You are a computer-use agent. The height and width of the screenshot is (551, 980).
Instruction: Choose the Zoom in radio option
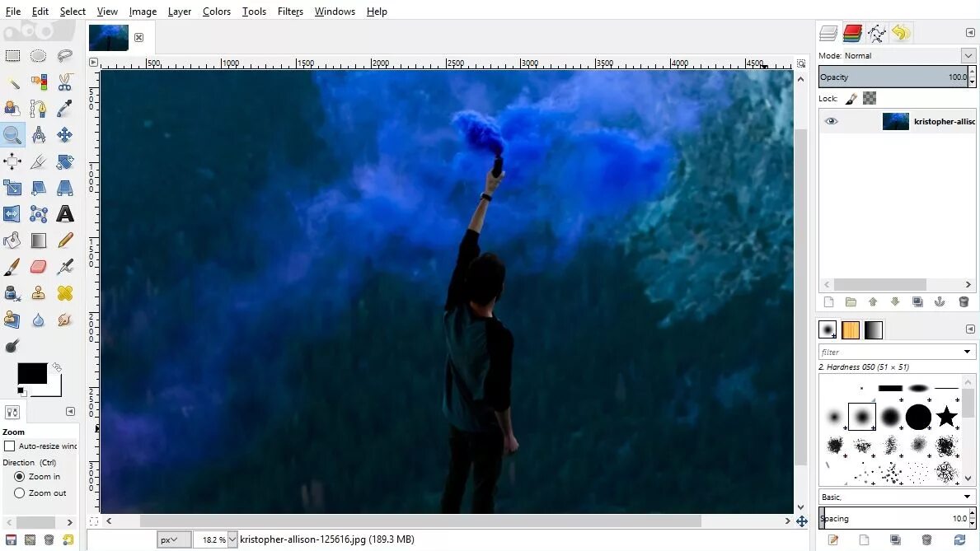[20, 476]
